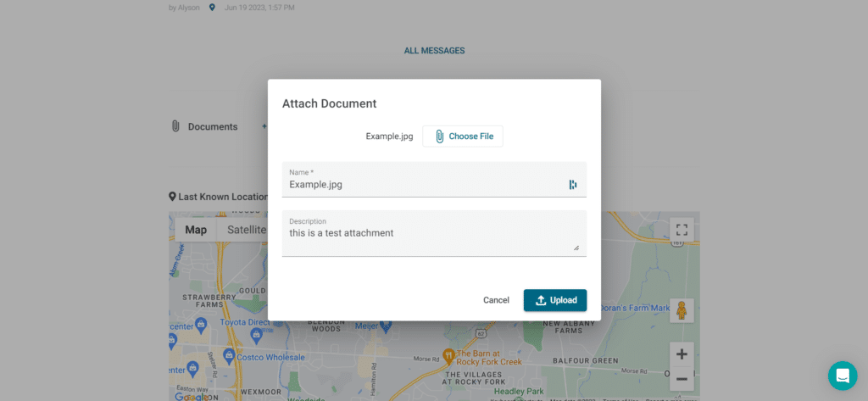868x401 pixels.
Task: Focus the Name input field
Action: tap(424, 184)
